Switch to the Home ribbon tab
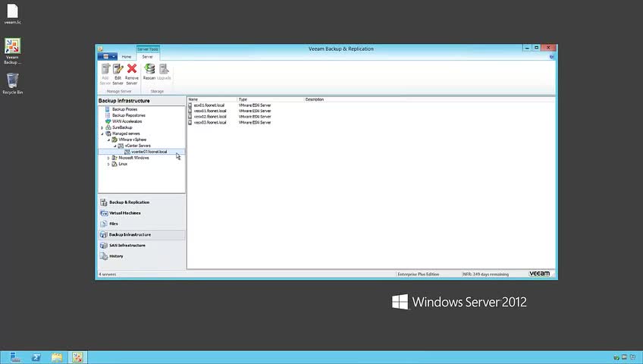Image resolution: width=643 pixels, height=364 pixels. (x=127, y=57)
